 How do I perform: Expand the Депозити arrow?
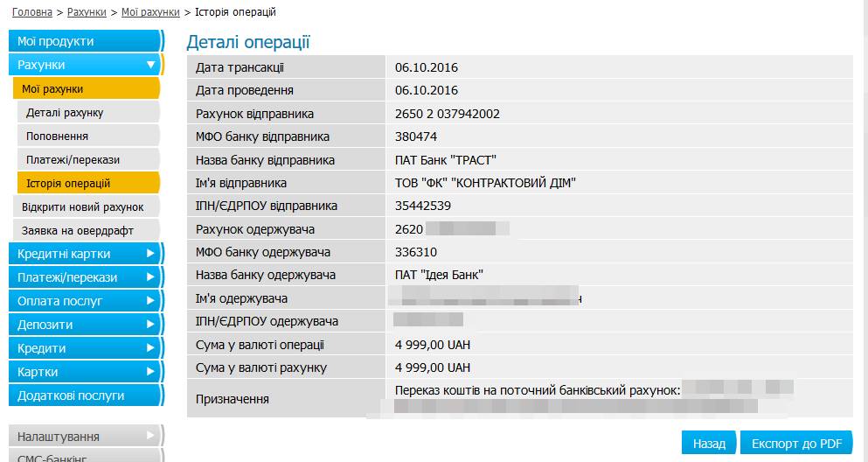coord(150,325)
